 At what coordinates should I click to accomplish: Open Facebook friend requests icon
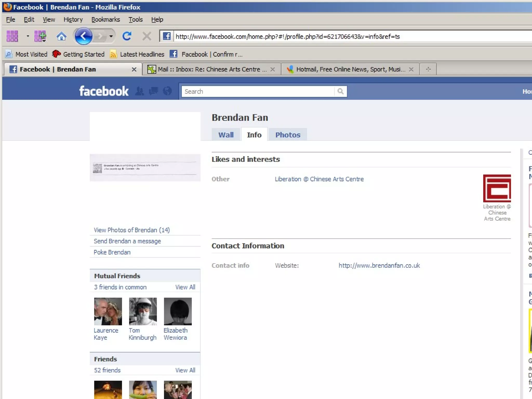(x=139, y=91)
